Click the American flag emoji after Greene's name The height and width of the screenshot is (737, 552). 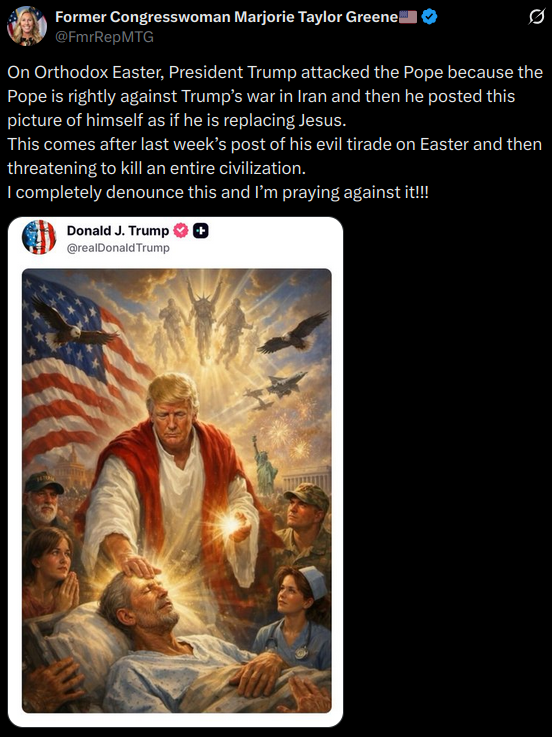pos(408,17)
